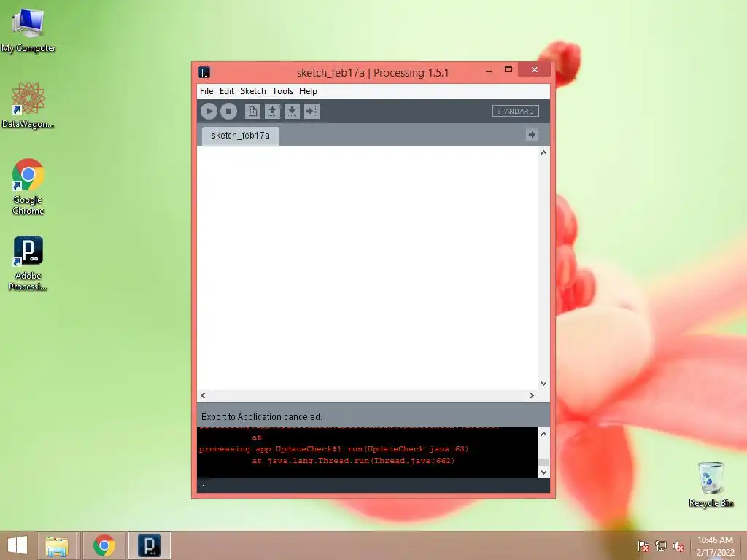
Task: Click the Processing taskbar button
Action: [x=149, y=545]
